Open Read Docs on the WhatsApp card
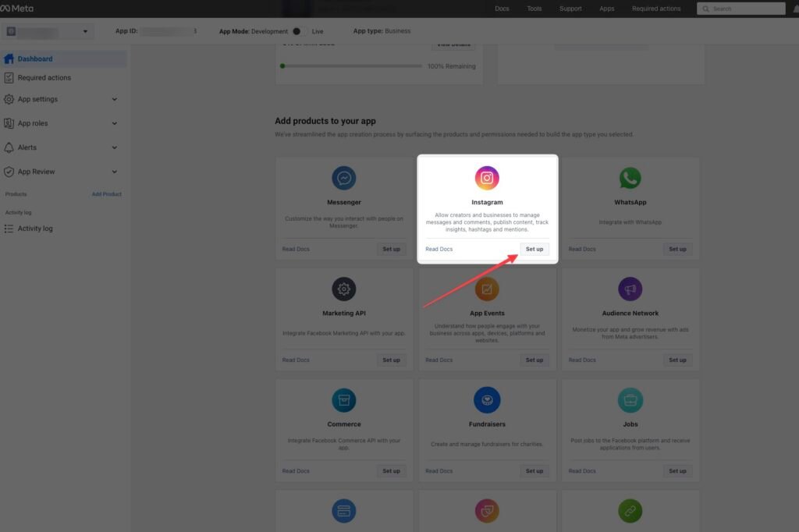This screenshot has width=799, height=532. [582, 249]
